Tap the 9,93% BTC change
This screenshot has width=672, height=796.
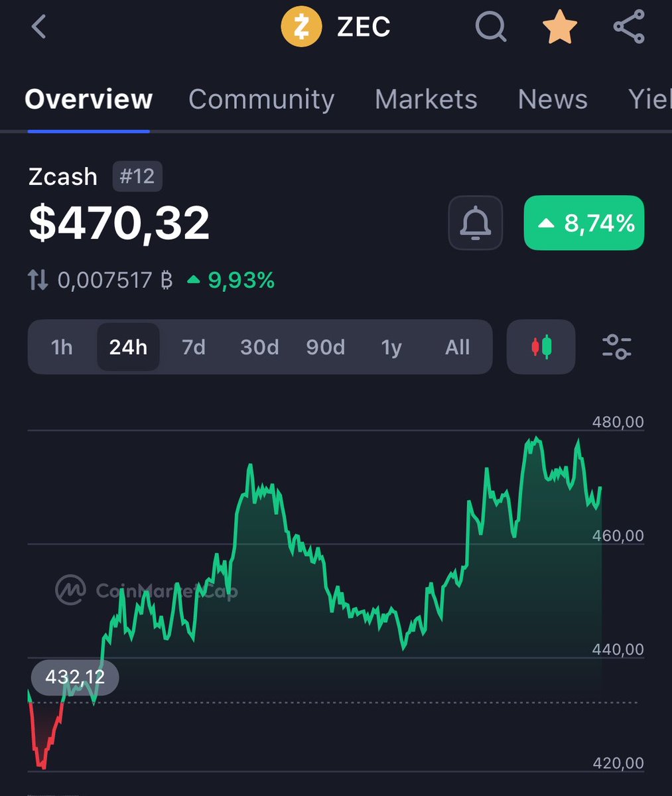point(231,281)
